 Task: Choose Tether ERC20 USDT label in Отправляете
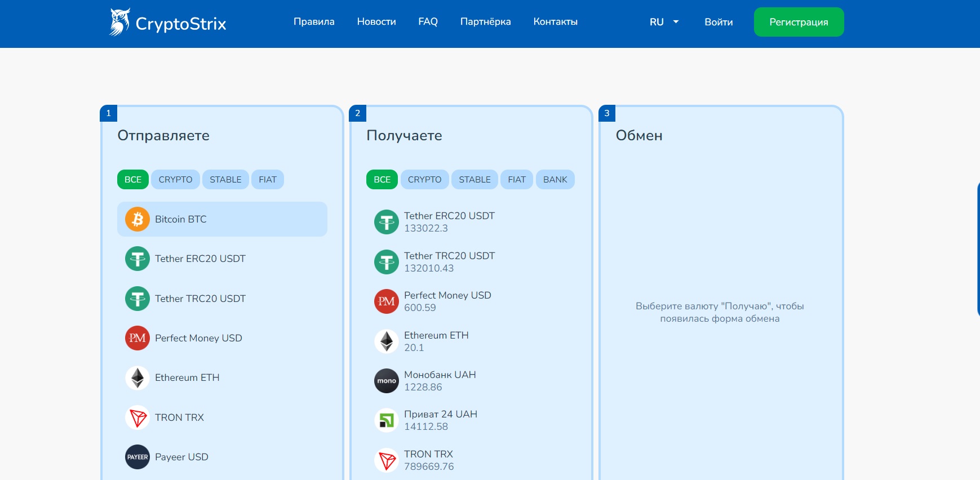pos(200,259)
